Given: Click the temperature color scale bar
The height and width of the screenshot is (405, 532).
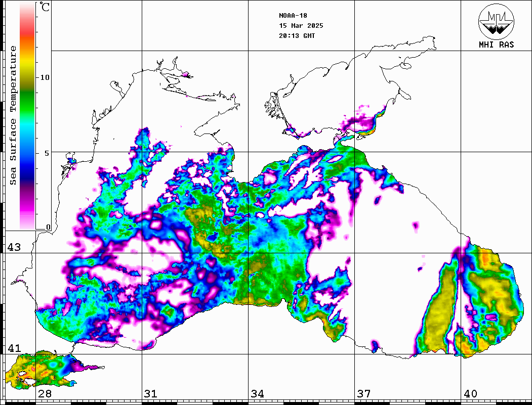Looking at the screenshot, I should [x=27, y=116].
